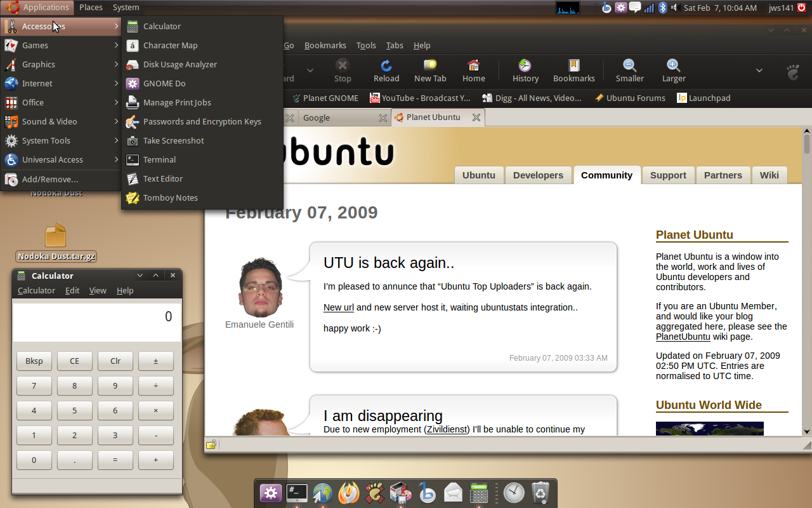This screenshot has width=812, height=508.
Task: Choose Add/Remove... in Applications menu
Action: pyautogui.click(x=60, y=180)
